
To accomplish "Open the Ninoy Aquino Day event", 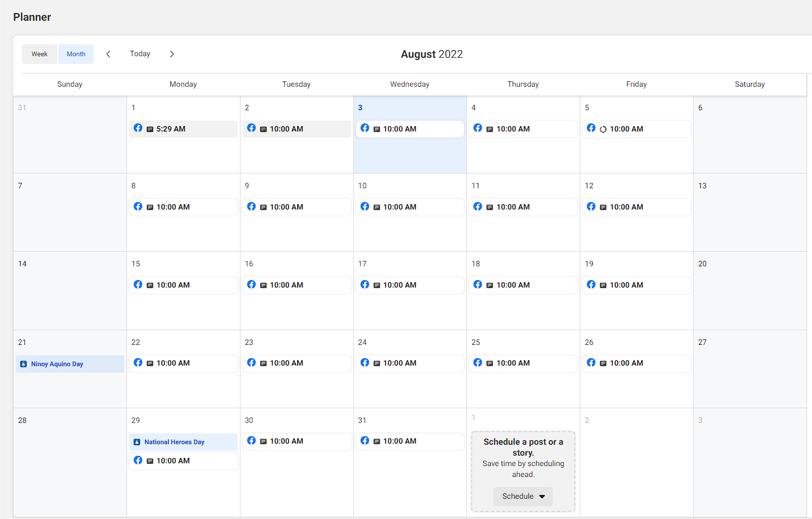I will [70, 364].
